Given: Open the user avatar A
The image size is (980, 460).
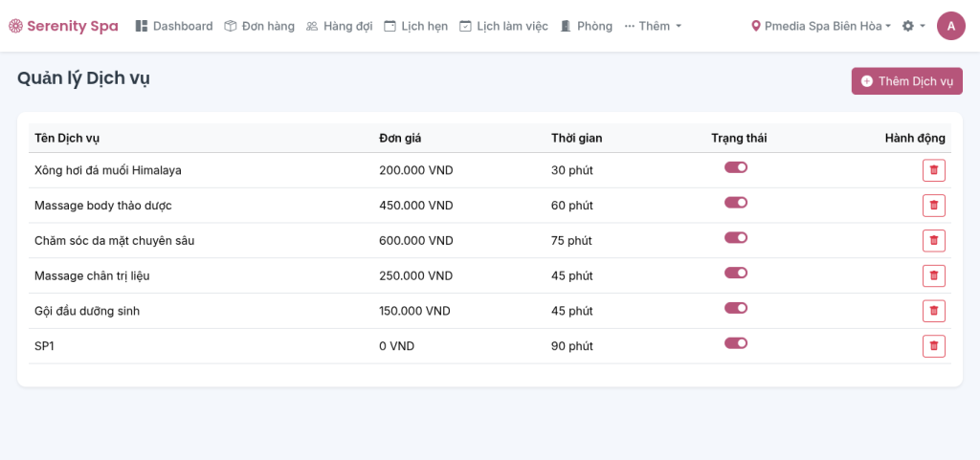Looking at the screenshot, I should click(x=950, y=26).
